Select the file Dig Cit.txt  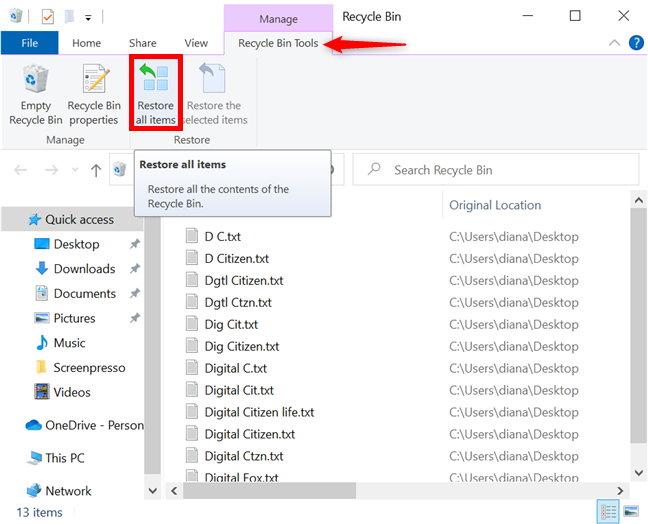231,324
